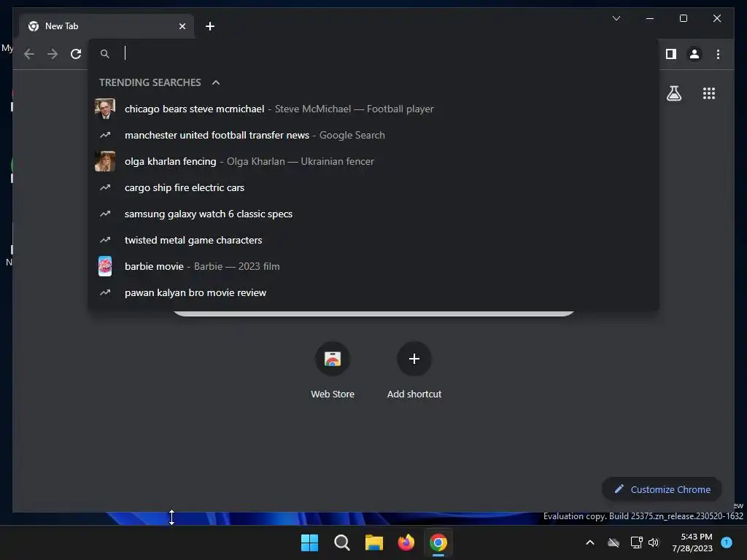Image resolution: width=747 pixels, height=560 pixels.
Task: Click the address bar search magnifier icon
Action: coord(105,54)
